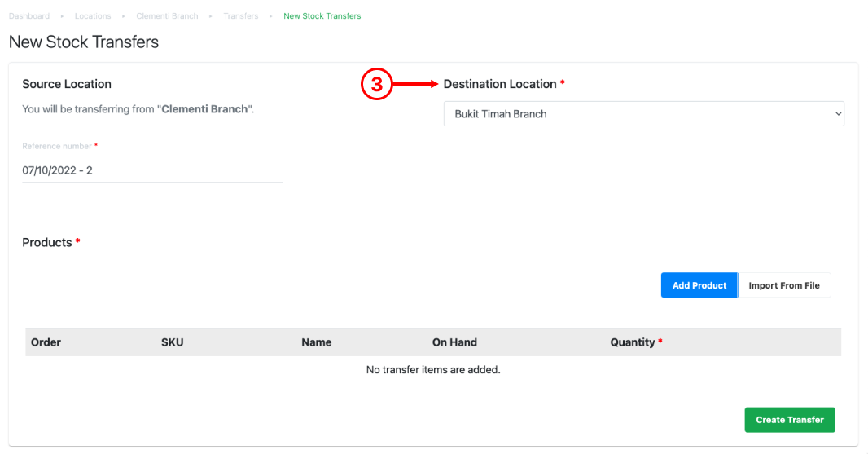This screenshot has height=454, width=868.
Task: Click the SKU column header
Action: click(x=172, y=342)
